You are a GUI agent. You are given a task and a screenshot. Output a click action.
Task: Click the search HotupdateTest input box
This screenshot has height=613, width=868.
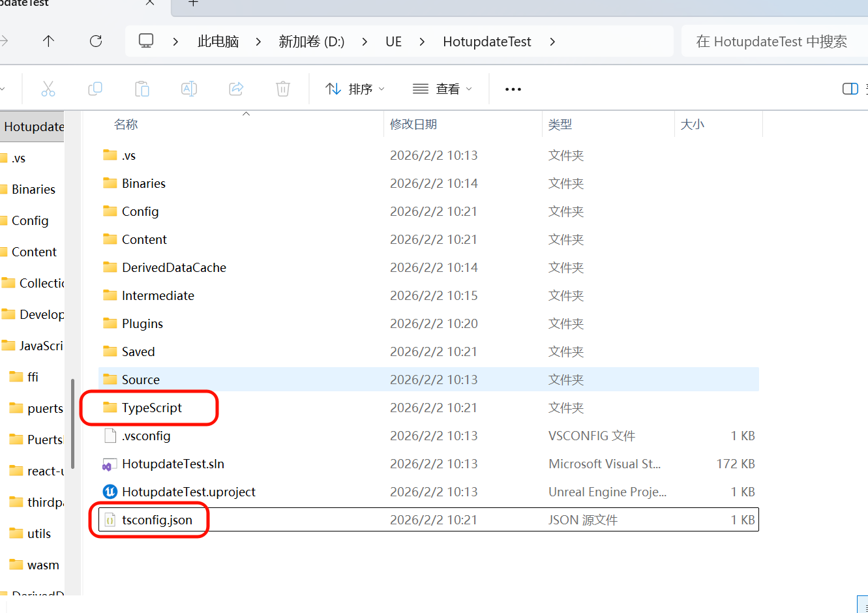tap(771, 42)
